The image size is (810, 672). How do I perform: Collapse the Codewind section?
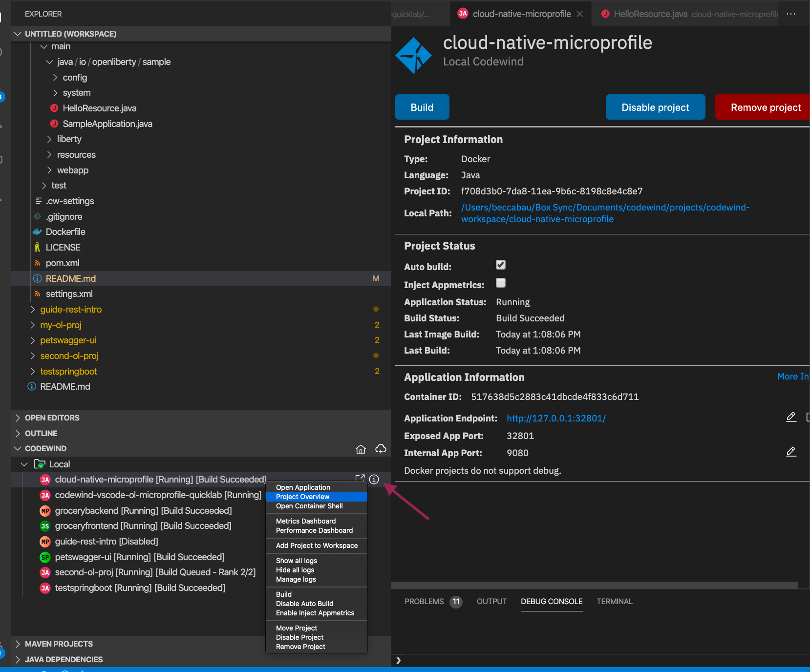(x=18, y=448)
